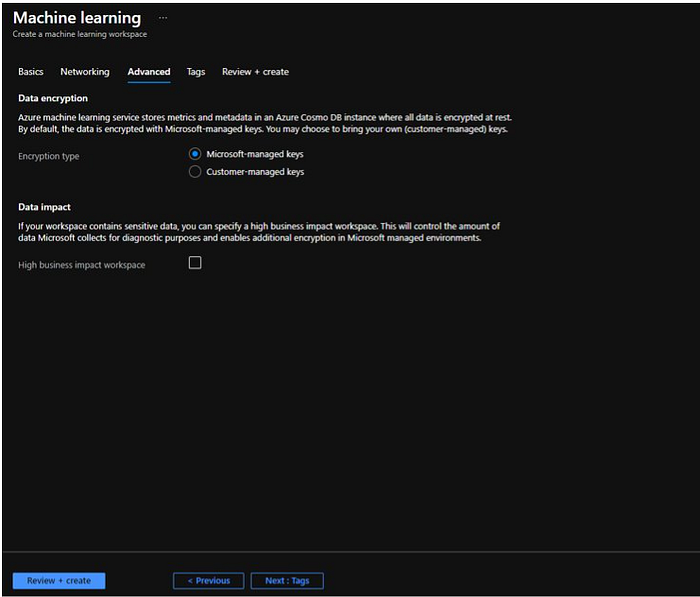Click the Encryption type label
This screenshot has width=700, height=597.
49,156
